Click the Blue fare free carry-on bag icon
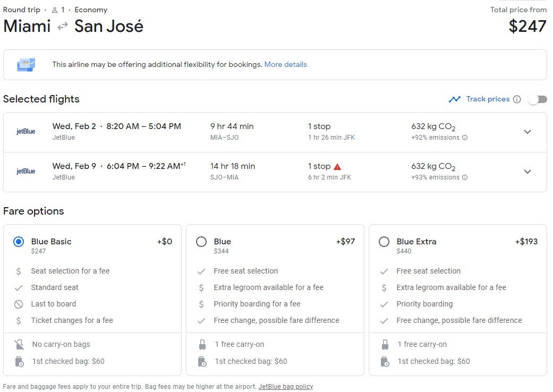This screenshot has width=553, height=392. tap(202, 344)
